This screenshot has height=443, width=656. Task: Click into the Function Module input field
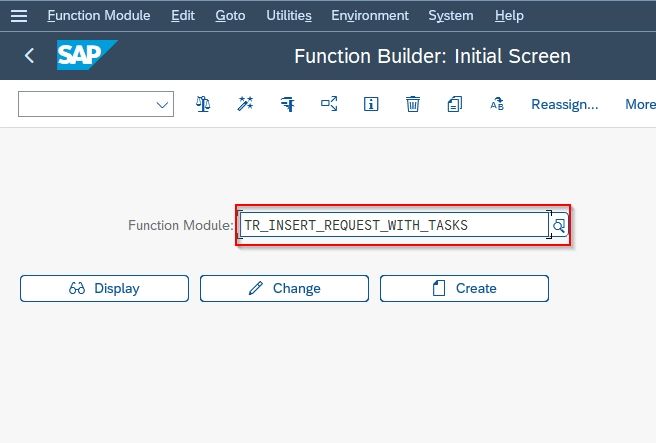pos(394,225)
